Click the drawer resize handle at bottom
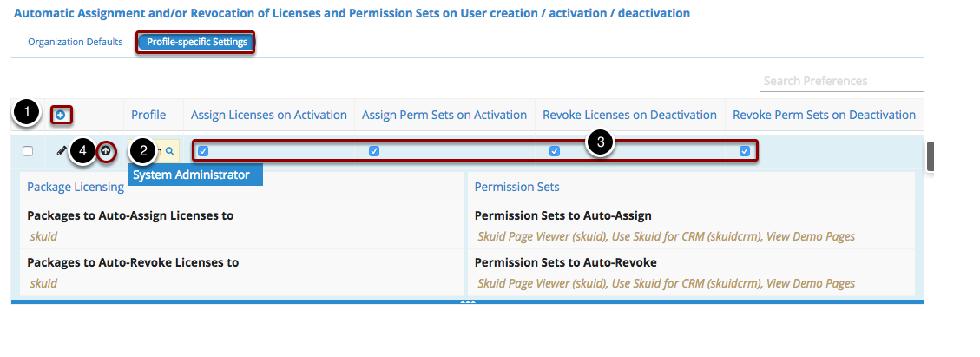Screen dimensions: 980x357 (468, 301)
